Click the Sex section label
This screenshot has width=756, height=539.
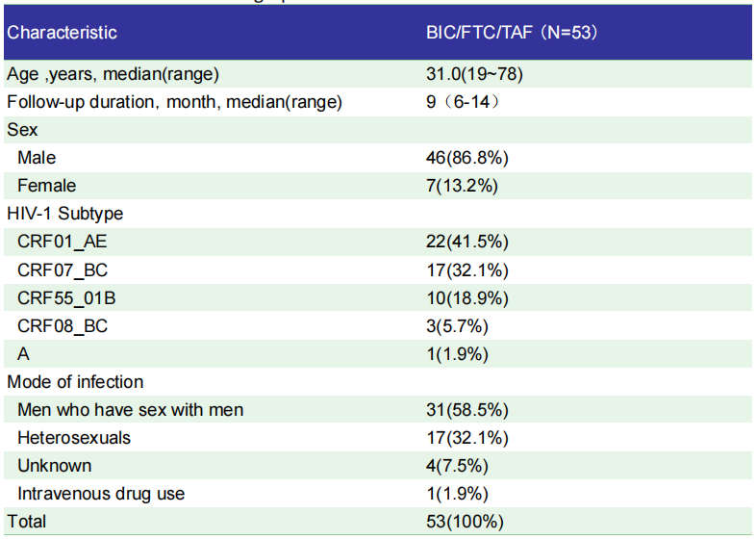22,129
